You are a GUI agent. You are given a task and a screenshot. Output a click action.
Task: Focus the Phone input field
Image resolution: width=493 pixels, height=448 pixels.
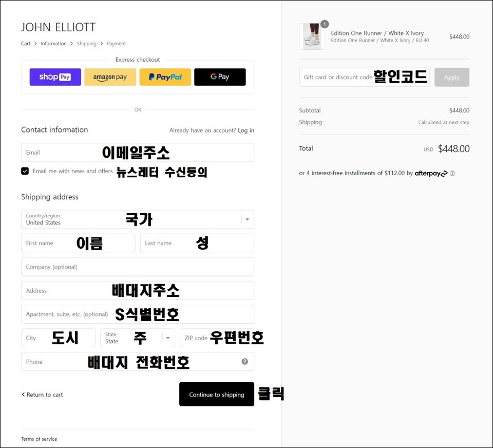pyautogui.click(x=138, y=362)
